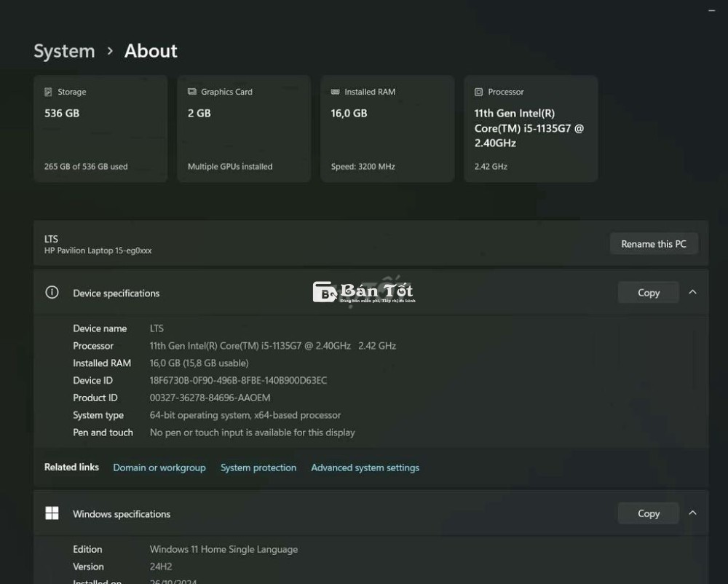Open Domain or workgroup link
Viewport: 728px width, 584px height.
point(159,467)
